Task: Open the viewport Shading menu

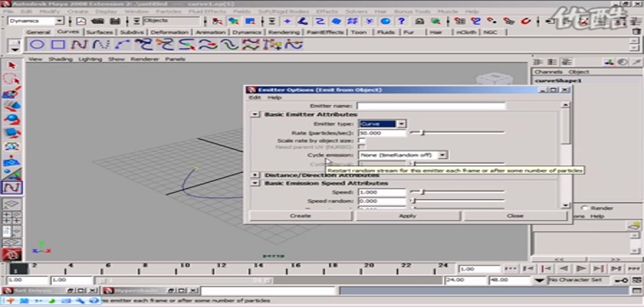Action: pos(61,59)
